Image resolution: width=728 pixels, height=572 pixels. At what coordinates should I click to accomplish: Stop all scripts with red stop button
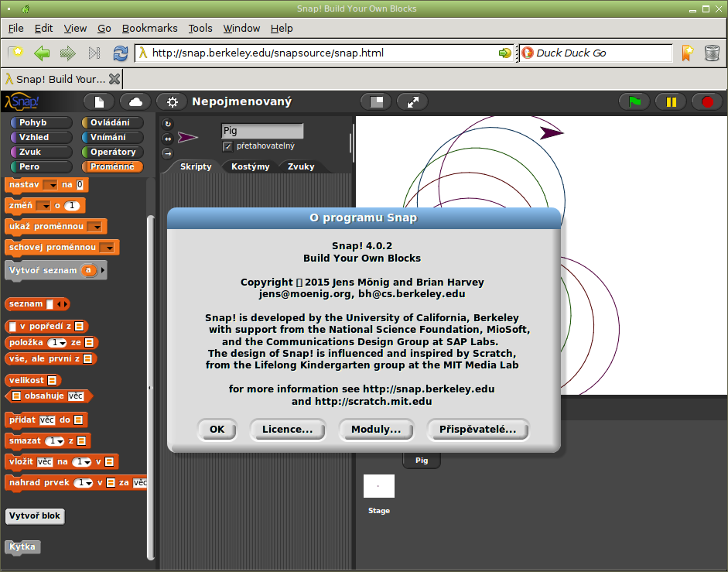pyautogui.click(x=707, y=101)
